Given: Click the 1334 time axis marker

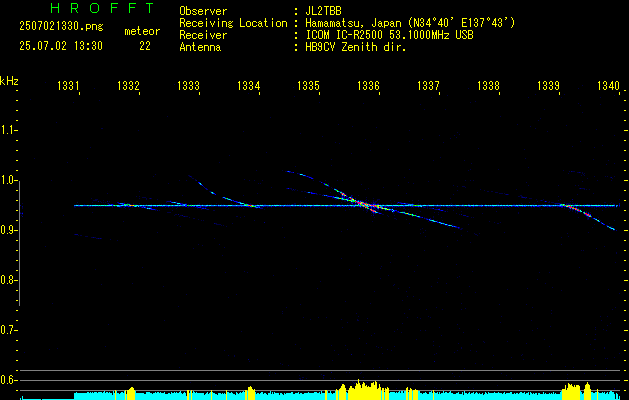Looking at the screenshot, I should (248, 85).
